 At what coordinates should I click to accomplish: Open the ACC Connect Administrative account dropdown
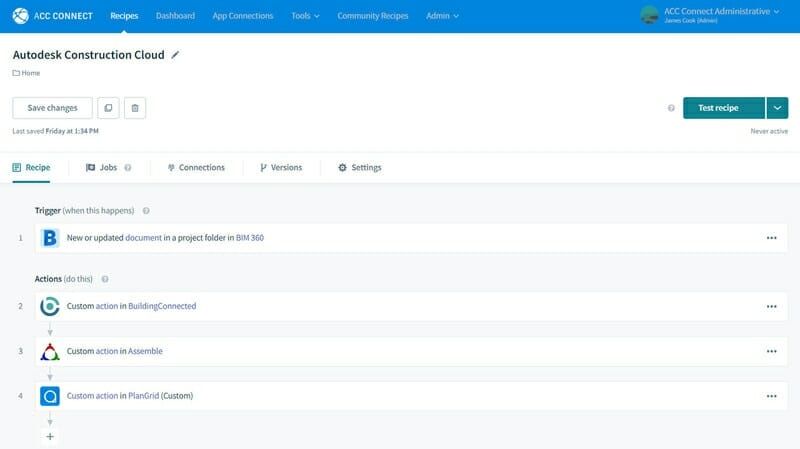point(721,15)
